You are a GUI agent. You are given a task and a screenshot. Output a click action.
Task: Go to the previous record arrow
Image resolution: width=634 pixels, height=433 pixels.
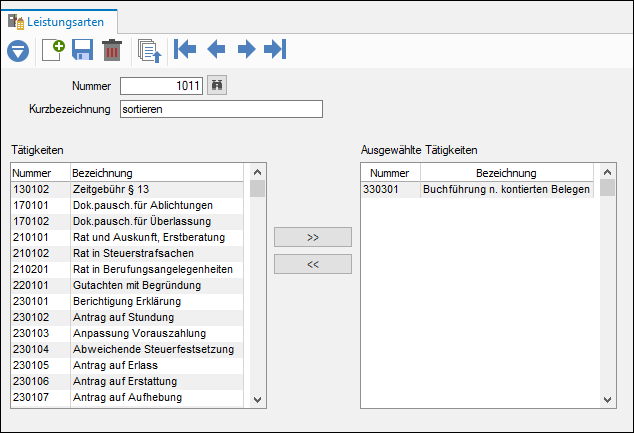point(216,49)
